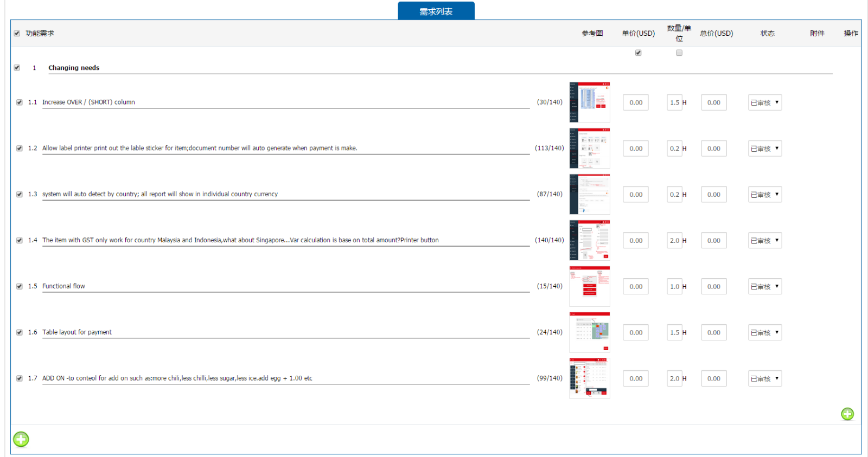Expand the status dropdown for row 1.1
This screenshot has height=457, width=868.
(x=765, y=102)
